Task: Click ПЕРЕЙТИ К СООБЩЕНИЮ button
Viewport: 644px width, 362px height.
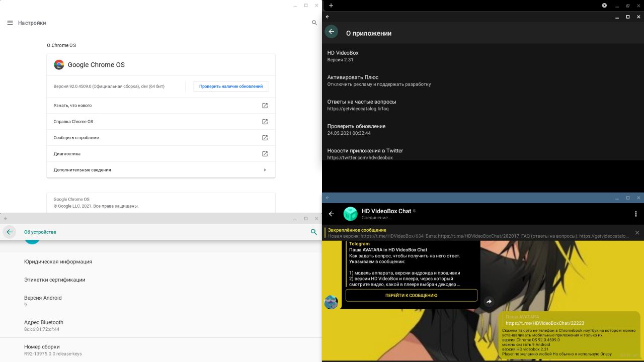Action: 411,295
